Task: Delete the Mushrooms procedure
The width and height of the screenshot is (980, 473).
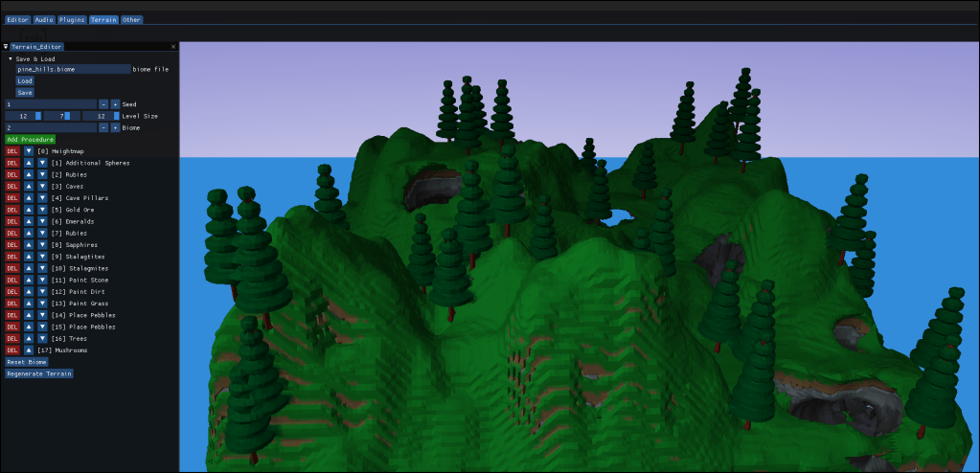Action: 12,350
